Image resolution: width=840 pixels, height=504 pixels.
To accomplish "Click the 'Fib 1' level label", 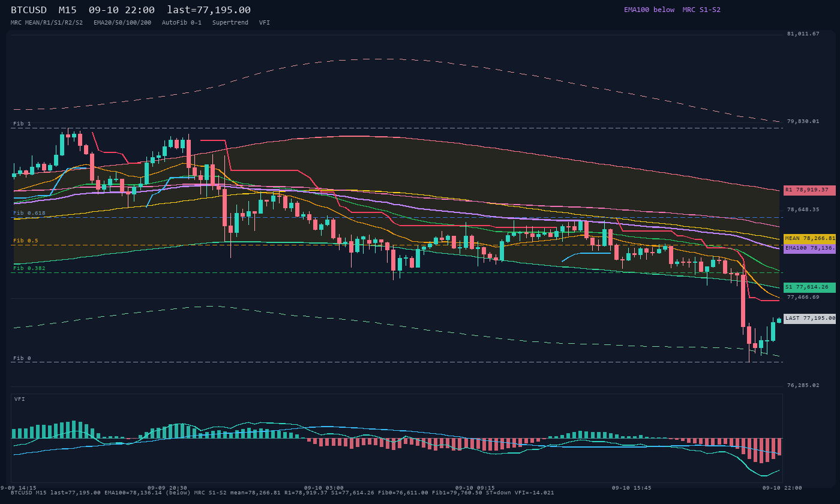I will coord(22,124).
